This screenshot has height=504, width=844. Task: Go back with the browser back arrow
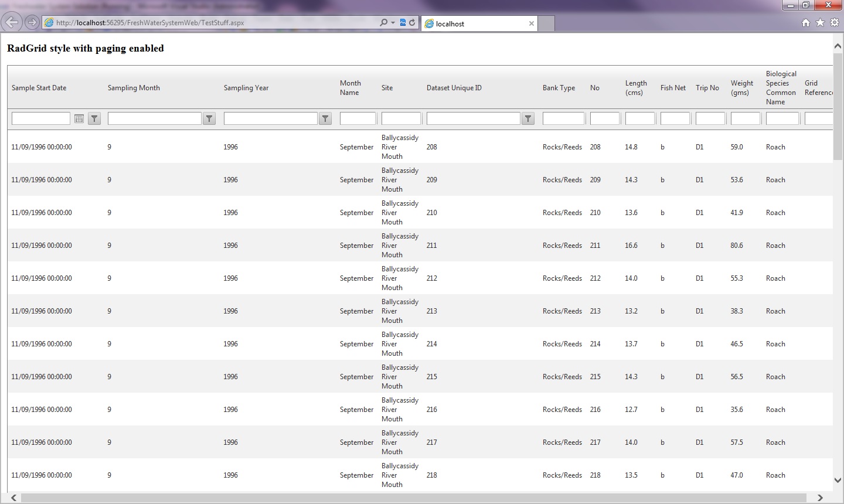pyautogui.click(x=12, y=22)
